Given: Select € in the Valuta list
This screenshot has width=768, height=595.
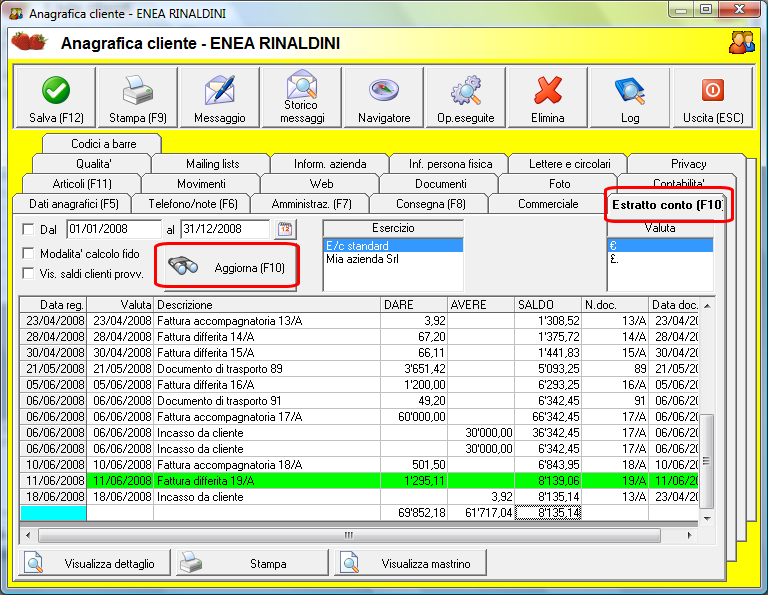Looking at the screenshot, I should pos(660,245).
